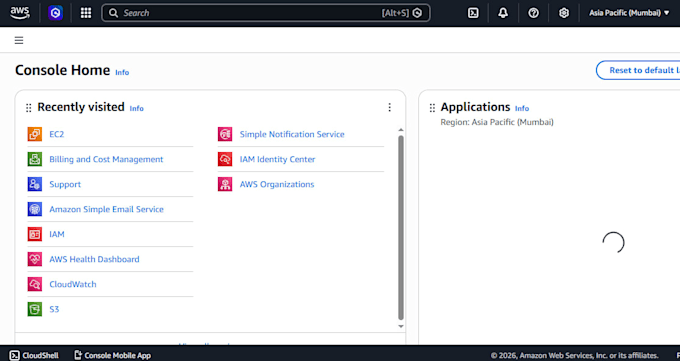Expand the side navigation hamburger menu
The height and width of the screenshot is (361, 680).
19,40
